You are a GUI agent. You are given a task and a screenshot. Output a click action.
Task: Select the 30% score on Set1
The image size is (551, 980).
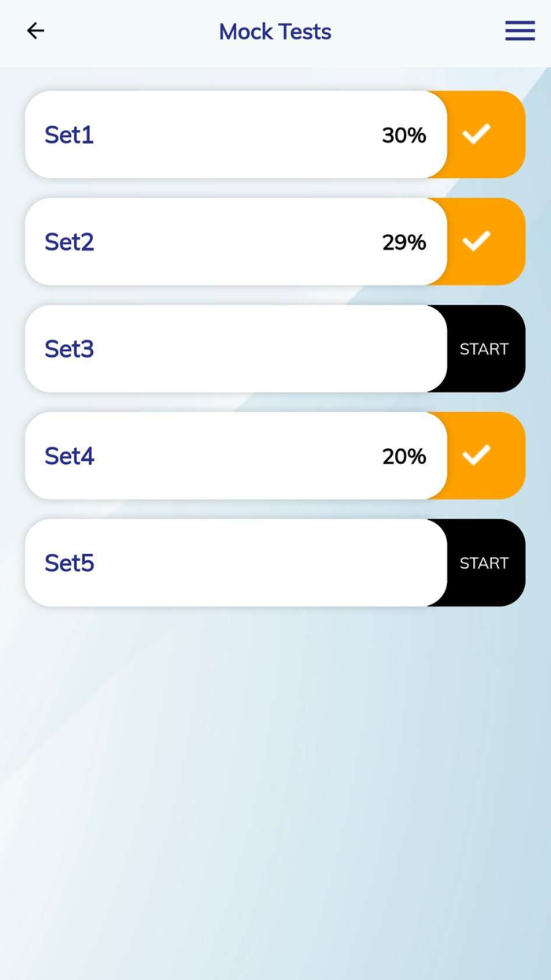pyautogui.click(x=404, y=135)
